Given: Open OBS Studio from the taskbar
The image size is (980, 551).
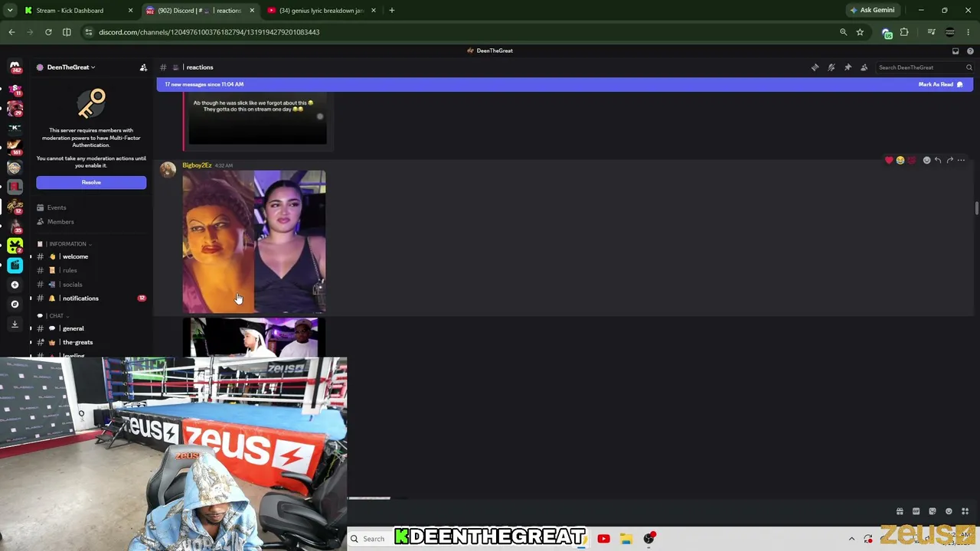Looking at the screenshot, I should pyautogui.click(x=649, y=539).
